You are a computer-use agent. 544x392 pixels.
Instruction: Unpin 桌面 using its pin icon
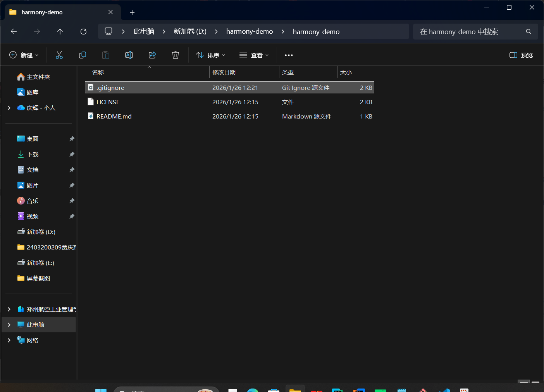(72, 139)
